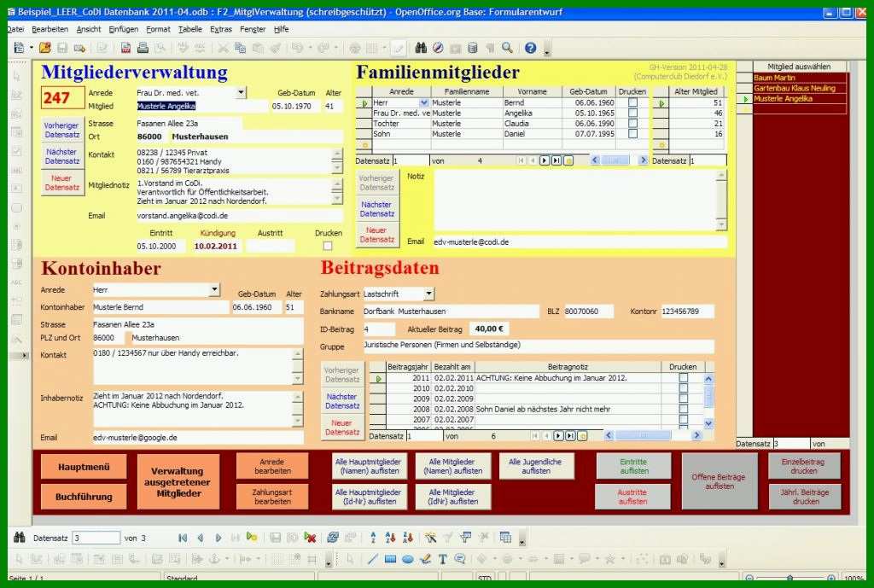Check Drucken box for Beitragsjahr 2011 row

point(684,378)
